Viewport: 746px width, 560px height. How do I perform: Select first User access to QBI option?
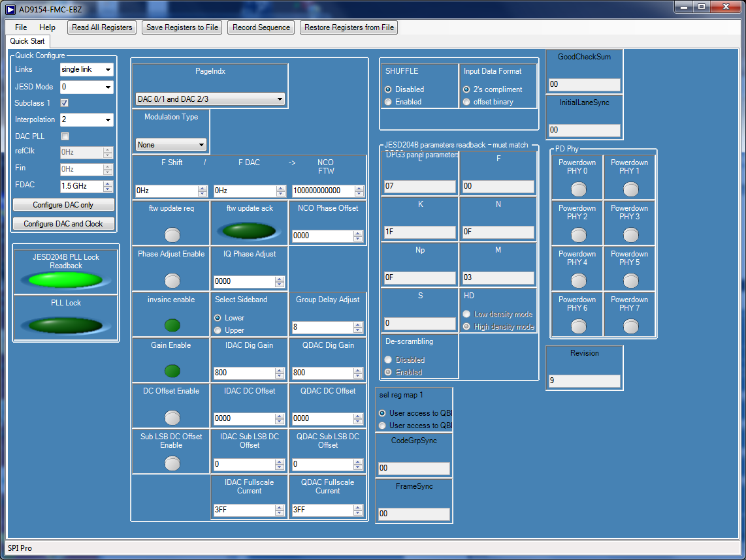[382, 413]
